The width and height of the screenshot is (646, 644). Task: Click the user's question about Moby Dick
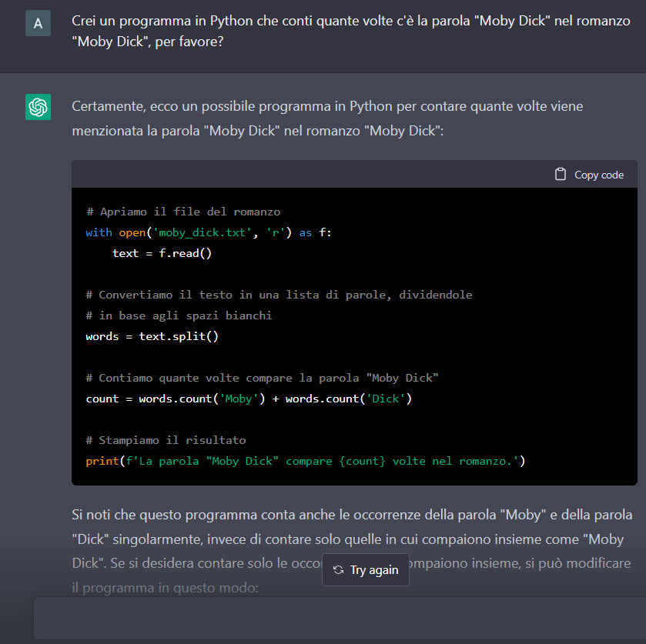(352, 31)
